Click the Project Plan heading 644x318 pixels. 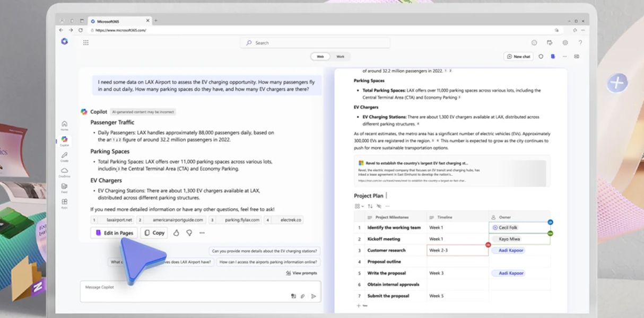point(369,196)
